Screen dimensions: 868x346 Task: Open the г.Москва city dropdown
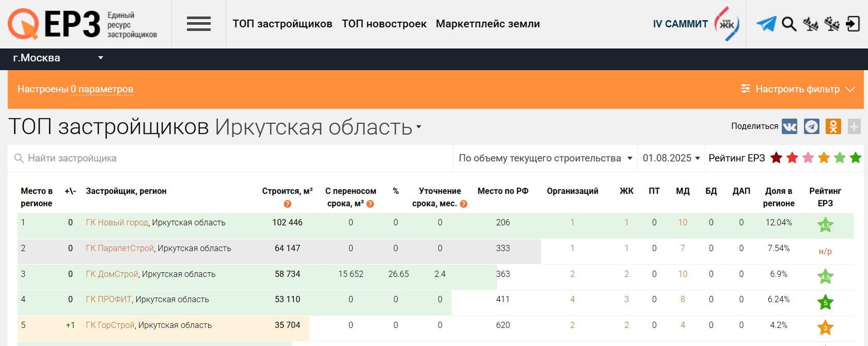pyautogui.click(x=58, y=58)
